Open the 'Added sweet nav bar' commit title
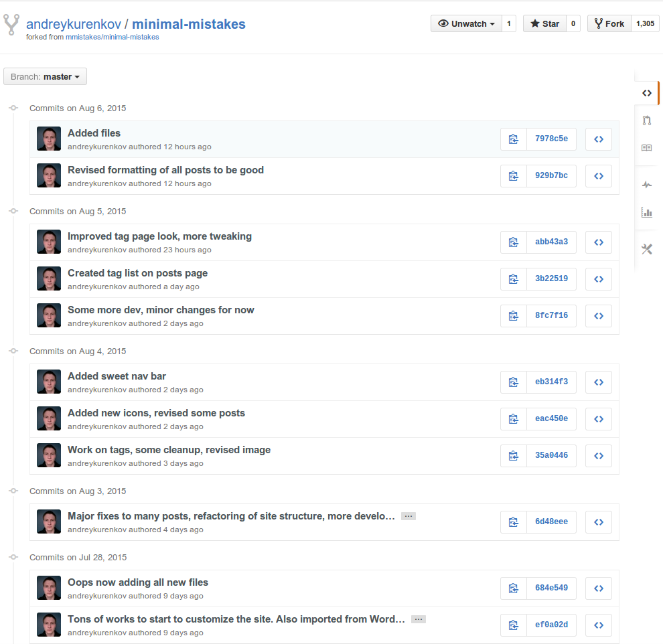663x644 pixels. point(117,376)
